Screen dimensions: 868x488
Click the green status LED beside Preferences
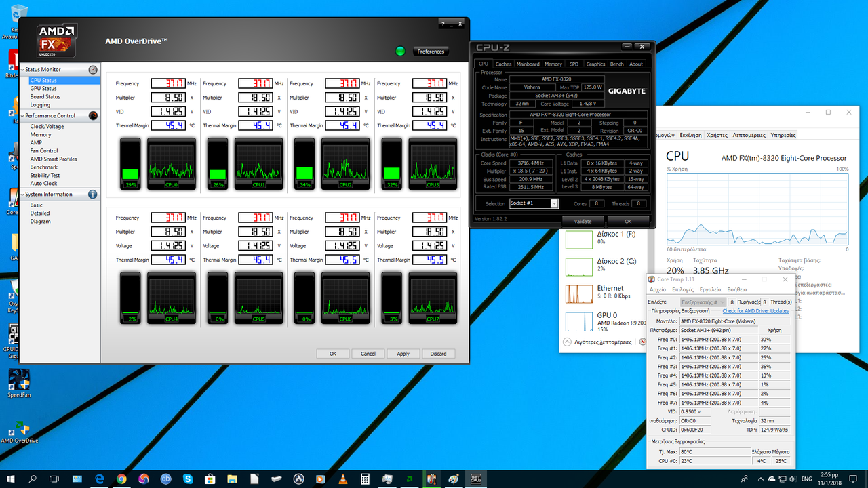coord(400,51)
